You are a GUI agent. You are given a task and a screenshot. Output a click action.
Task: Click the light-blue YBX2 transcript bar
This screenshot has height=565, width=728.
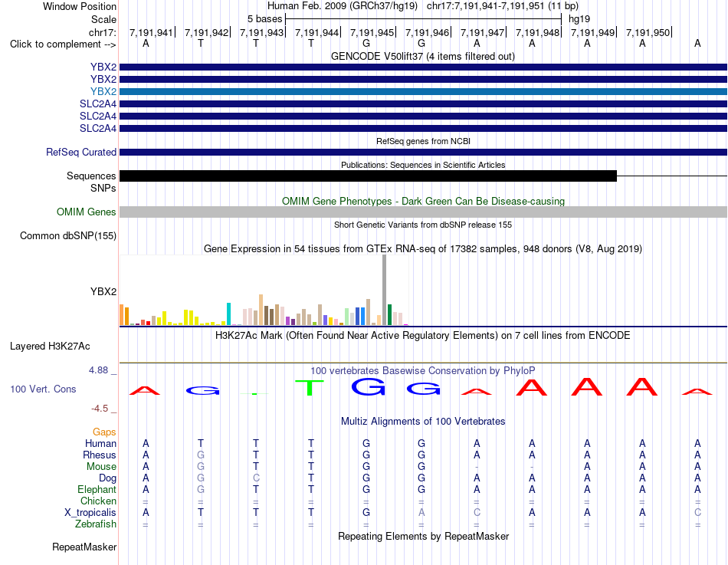point(423,91)
